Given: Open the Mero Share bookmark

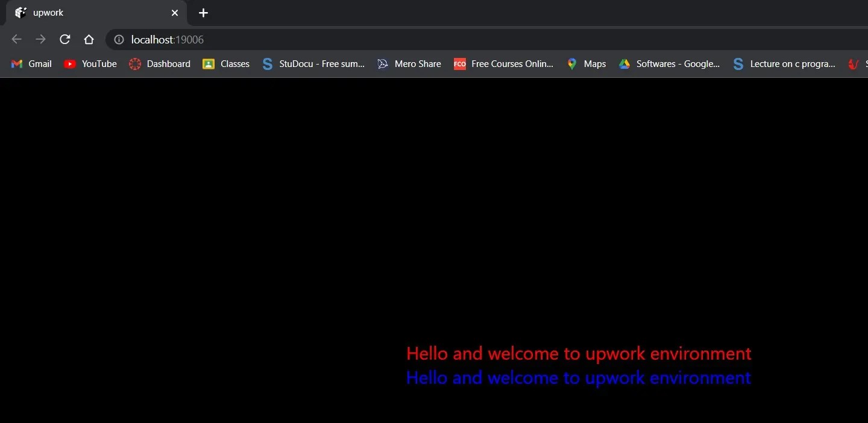Looking at the screenshot, I should [x=409, y=64].
